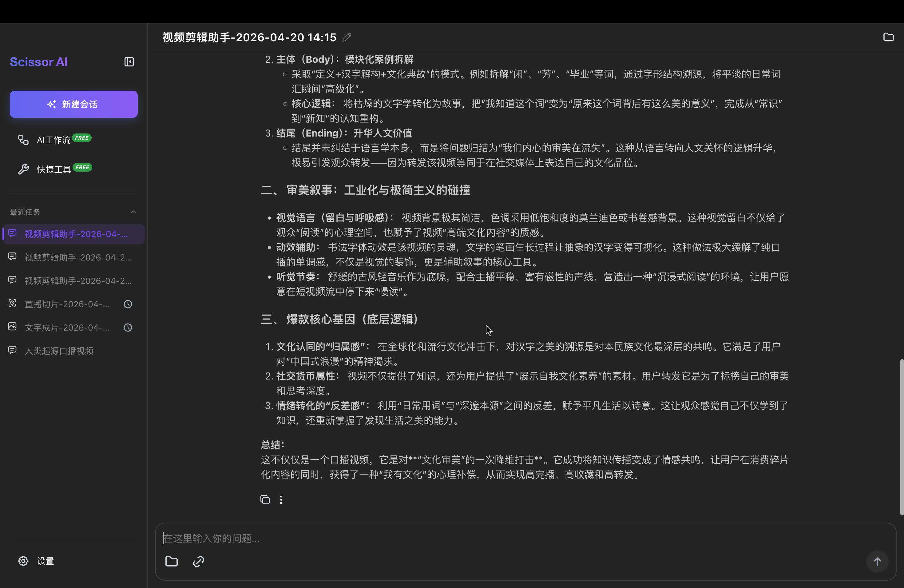Viewport: 904px width, 588px height.
Task: Switch to the second 视频剪辑助手 session
Action: point(73,257)
